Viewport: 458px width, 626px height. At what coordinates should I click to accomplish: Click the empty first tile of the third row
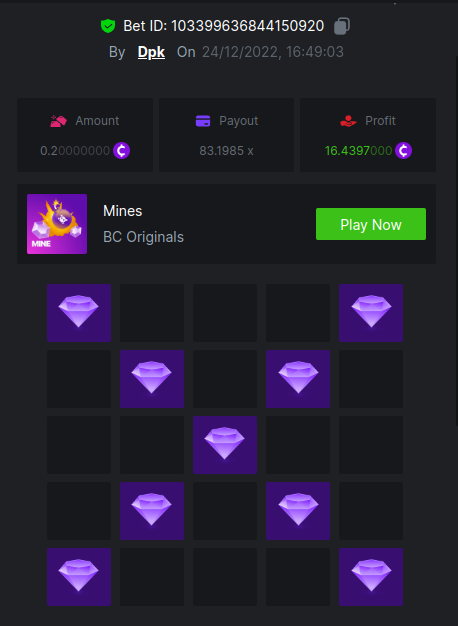click(x=79, y=445)
